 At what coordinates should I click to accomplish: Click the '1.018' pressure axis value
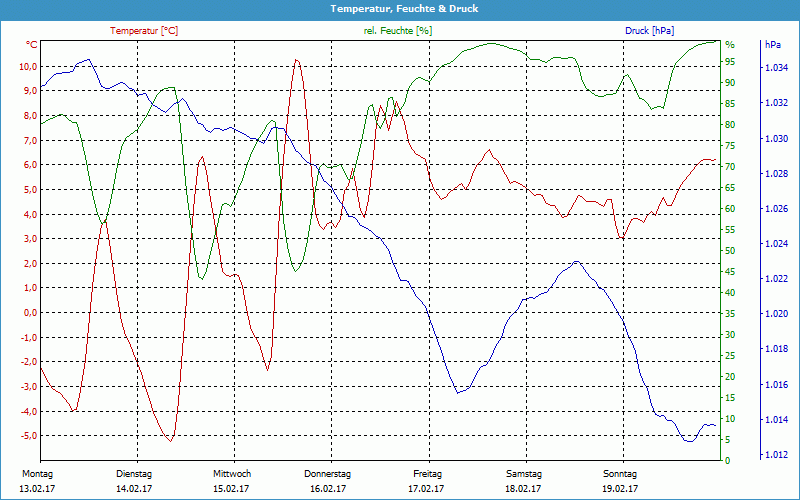coord(775,349)
